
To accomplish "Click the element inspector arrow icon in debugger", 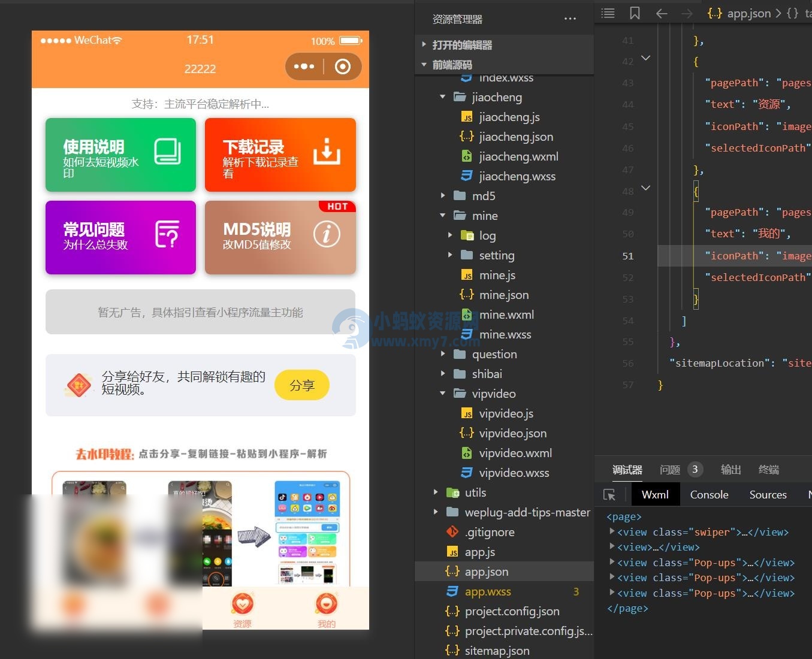I will [x=609, y=494].
